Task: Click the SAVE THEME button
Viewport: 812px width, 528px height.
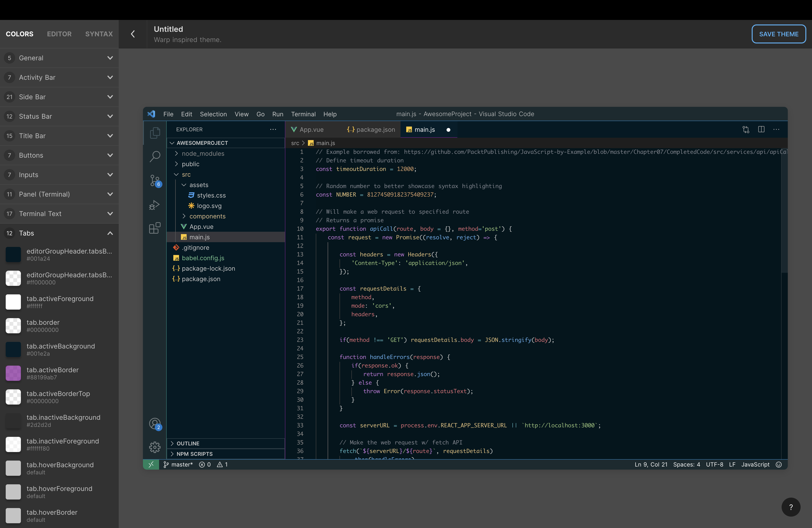Action: click(x=779, y=34)
